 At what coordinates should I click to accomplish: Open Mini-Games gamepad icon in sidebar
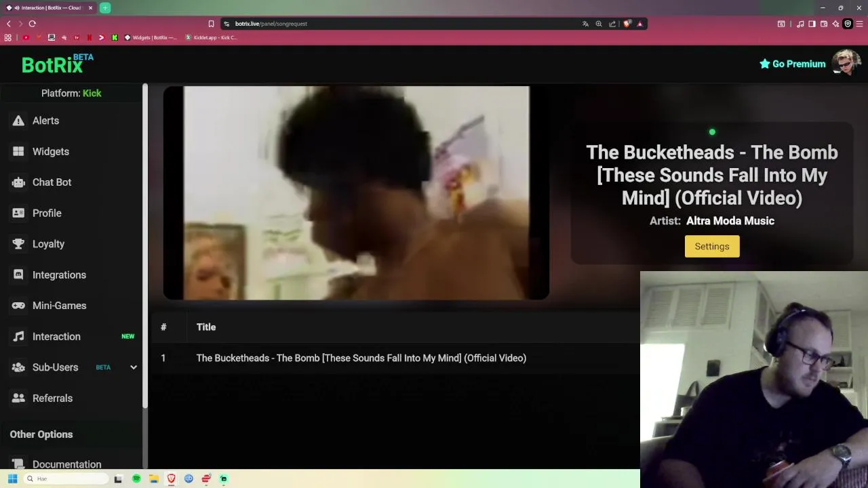coord(18,306)
